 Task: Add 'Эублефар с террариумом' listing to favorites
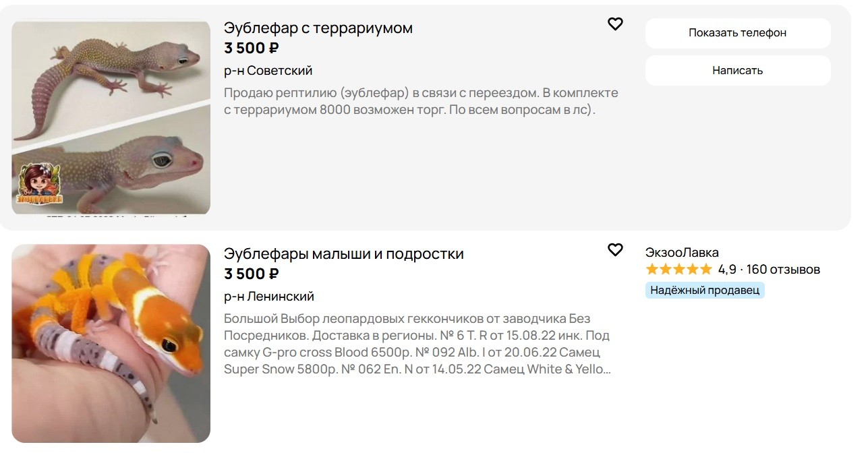[x=615, y=24]
